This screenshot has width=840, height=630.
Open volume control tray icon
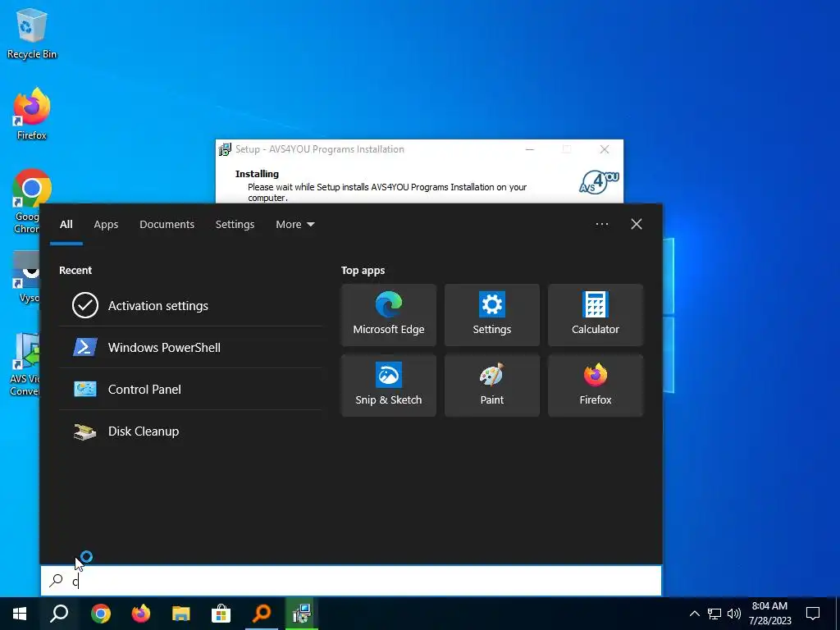pos(734,614)
